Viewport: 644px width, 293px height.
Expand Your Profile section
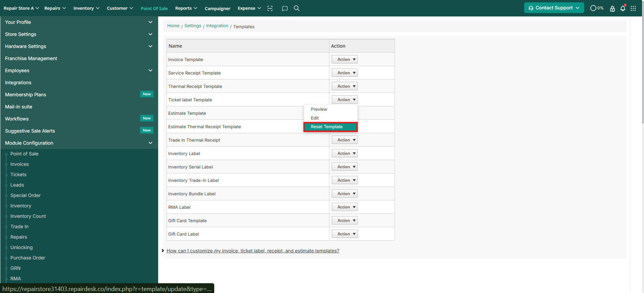click(x=79, y=22)
